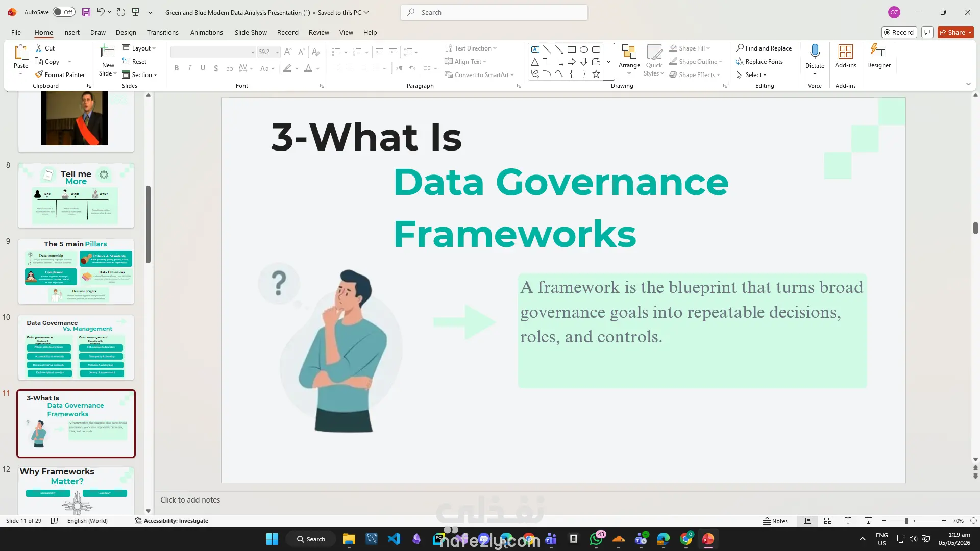
Task: Clear all formatting icon
Action: tap(316, 52)
